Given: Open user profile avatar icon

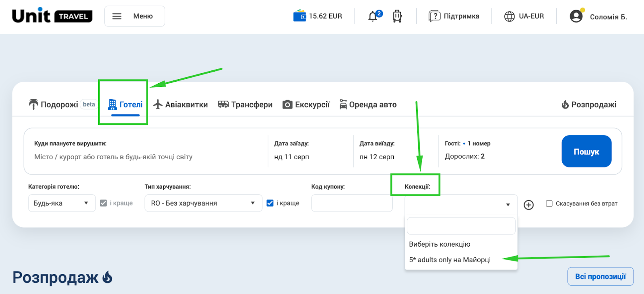Looking at the screenshot, I should [576, 16].
